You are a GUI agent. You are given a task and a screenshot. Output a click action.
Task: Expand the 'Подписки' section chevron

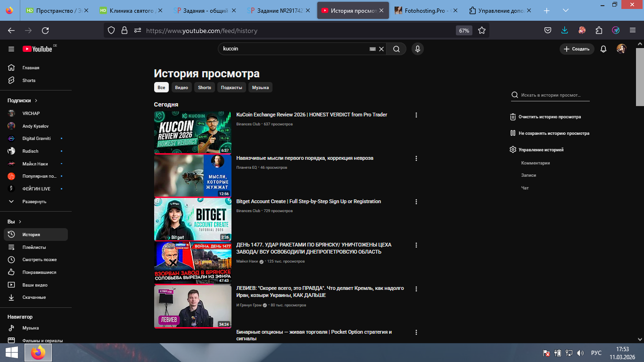pyautogui.click(x=36, y=100)
